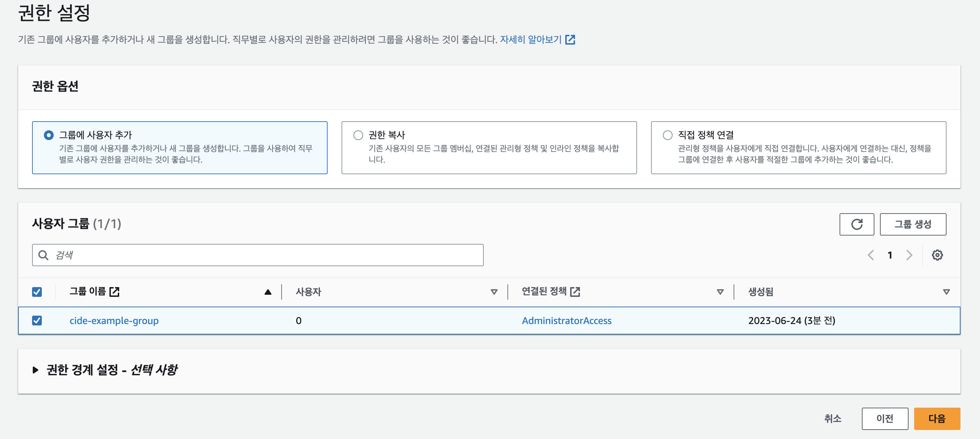980x439 pixels.
Task: Click external link icon next to 연결된 정책
Action: (575, 292)
